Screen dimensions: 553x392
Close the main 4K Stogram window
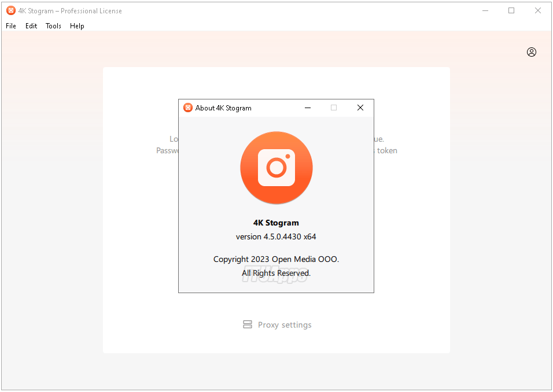click(537, 10)
